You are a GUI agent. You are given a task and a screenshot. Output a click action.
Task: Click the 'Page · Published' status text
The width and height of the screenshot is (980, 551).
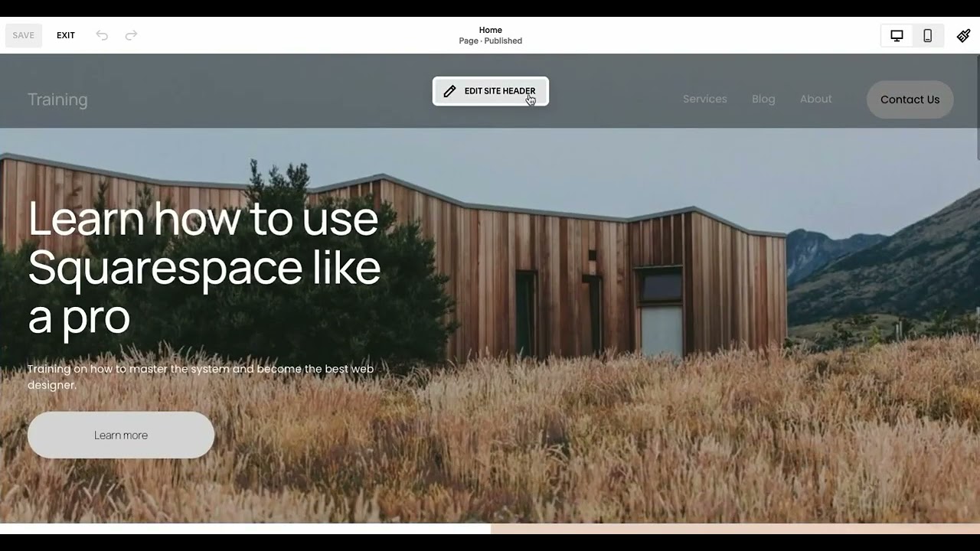(x=490, y=41)
